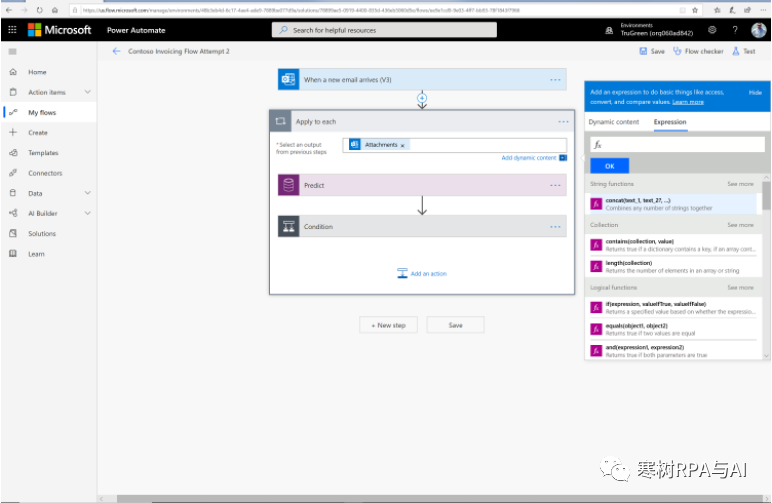Image resolution: width=772 pixels, height=503 pixels.
Task: Click the contains function fx icon
Action: (596, 245)
